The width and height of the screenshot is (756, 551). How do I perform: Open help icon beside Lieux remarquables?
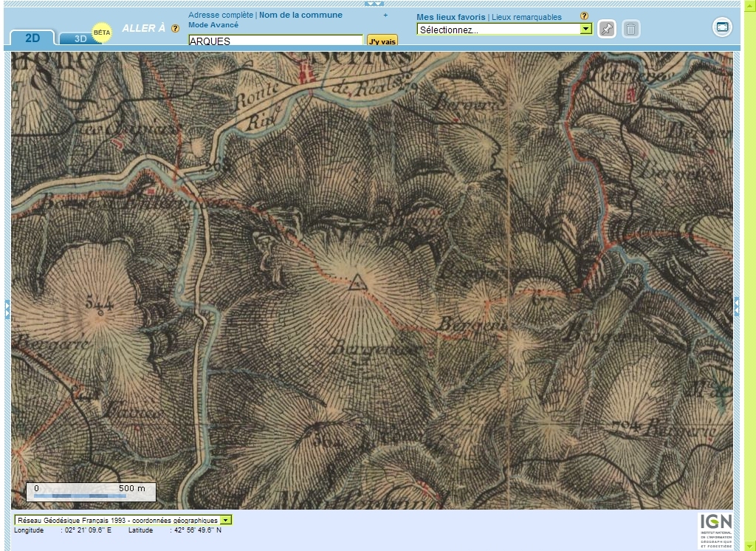(x=584, y=16)
